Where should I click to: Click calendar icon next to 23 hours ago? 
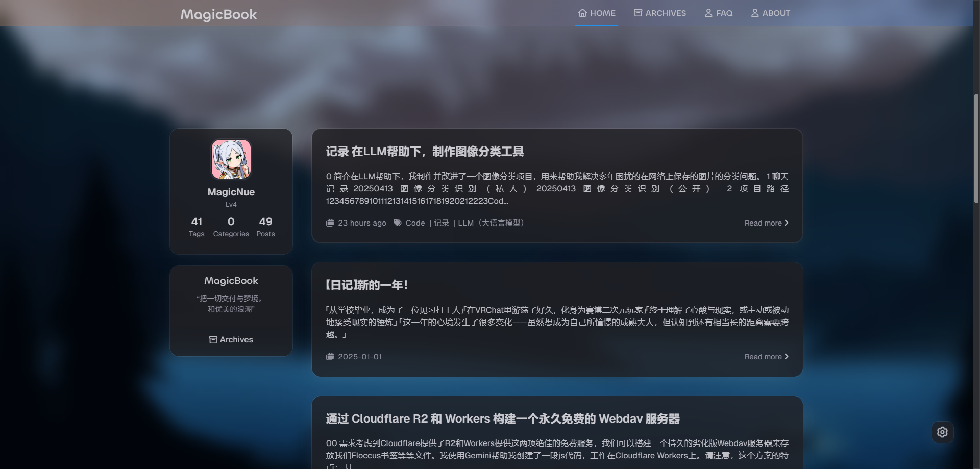click(x=330, y=223)
